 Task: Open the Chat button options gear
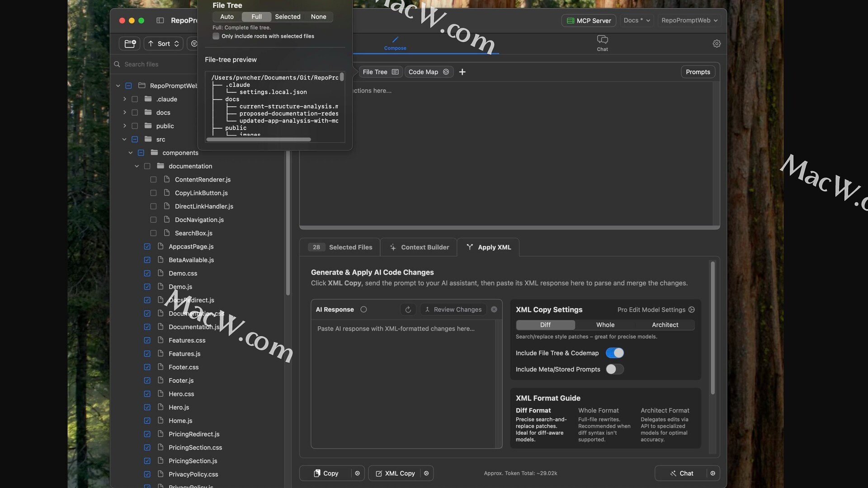712,473
